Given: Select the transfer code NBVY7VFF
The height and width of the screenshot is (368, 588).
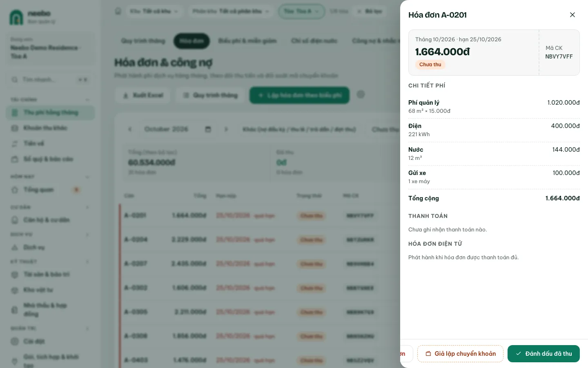Looking at the screenshot, I should pos(559,57).
